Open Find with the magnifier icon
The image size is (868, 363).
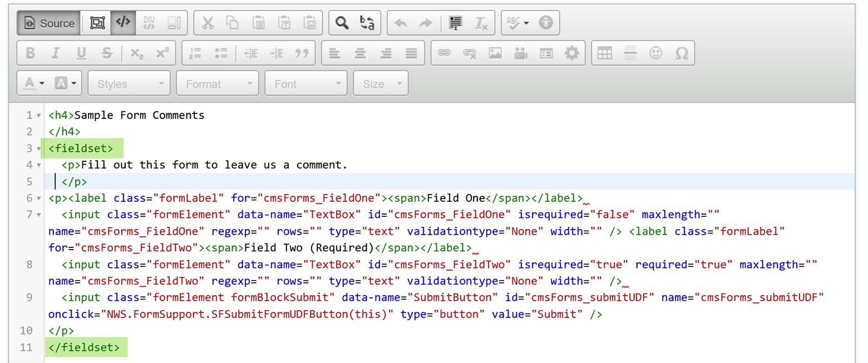pyautogui.click(x=342, y=23)
